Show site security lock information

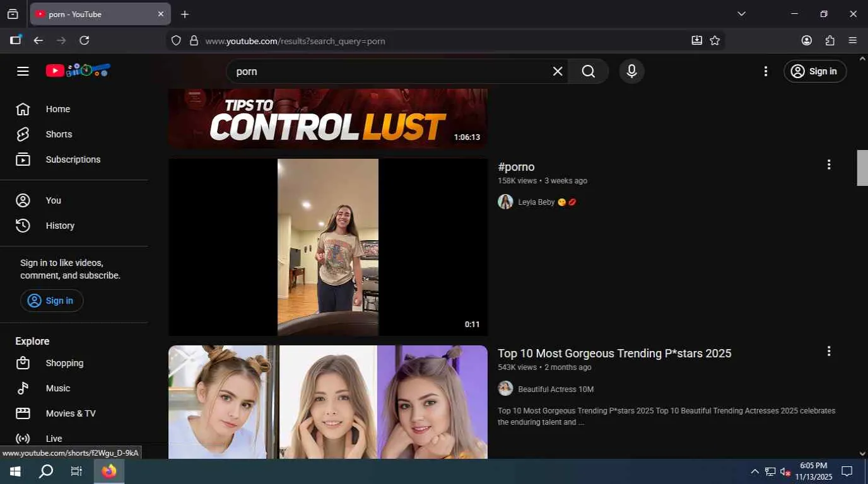pyautogui.click(x=194, y=40)
